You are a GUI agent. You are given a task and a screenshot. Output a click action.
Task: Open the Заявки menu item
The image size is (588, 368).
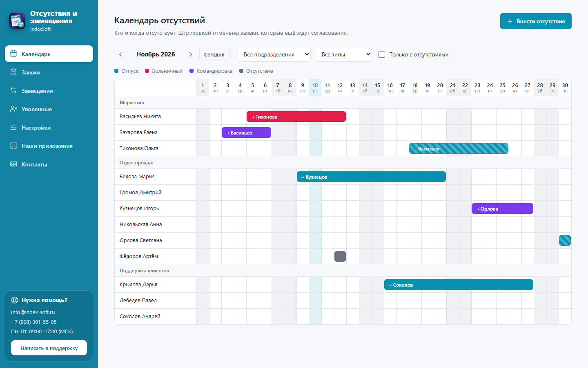[x=49, y=72]
